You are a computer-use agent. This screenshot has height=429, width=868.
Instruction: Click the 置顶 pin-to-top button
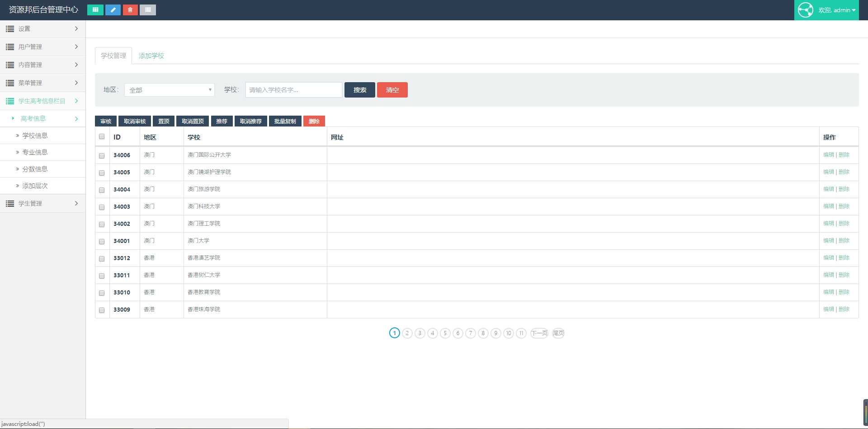click(164, 121)
